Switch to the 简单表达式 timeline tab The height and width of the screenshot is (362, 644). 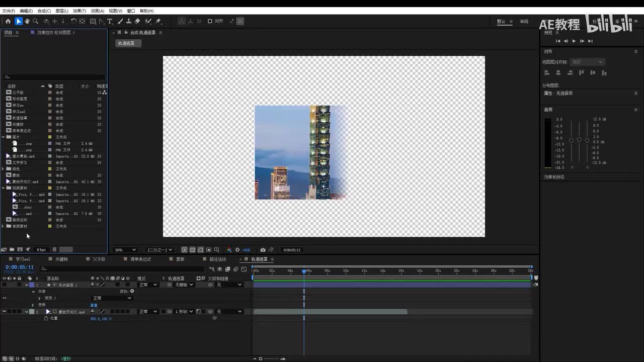[140, 259]
